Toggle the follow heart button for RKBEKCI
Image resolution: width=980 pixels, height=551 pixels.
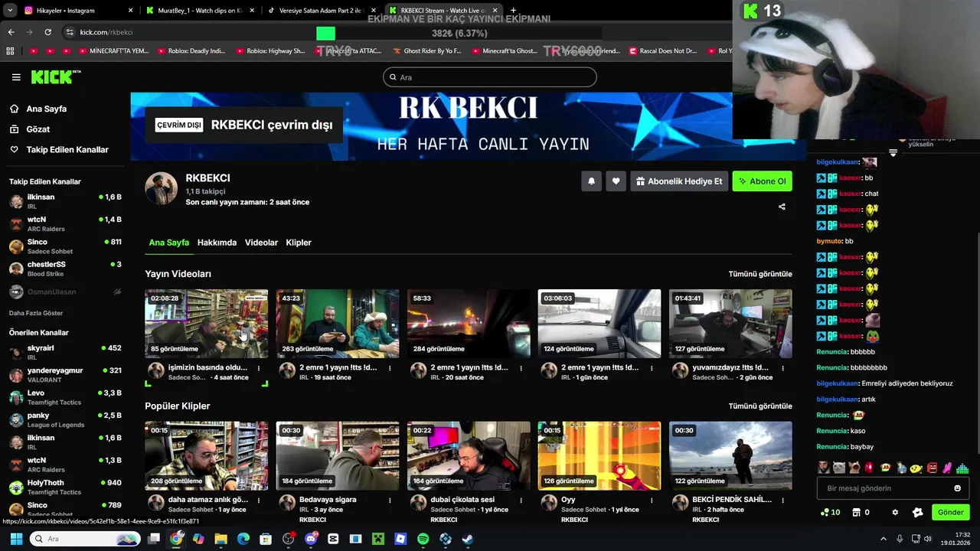click(x=616, y=181)
